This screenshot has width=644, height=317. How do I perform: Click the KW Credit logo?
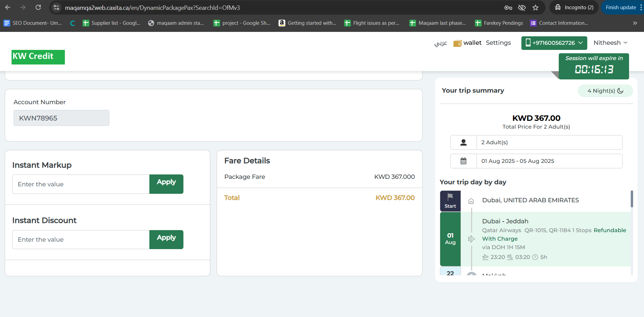pyautogui.click(x=38, y=57)
